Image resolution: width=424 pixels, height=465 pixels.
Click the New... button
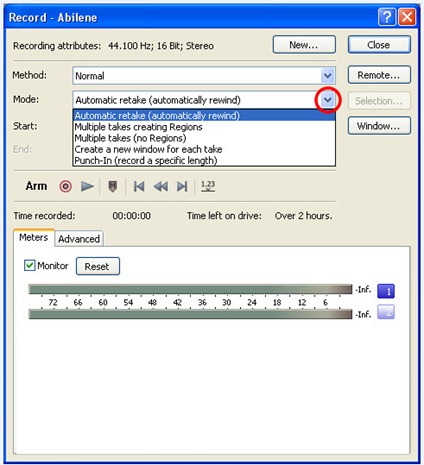[304, 45]
